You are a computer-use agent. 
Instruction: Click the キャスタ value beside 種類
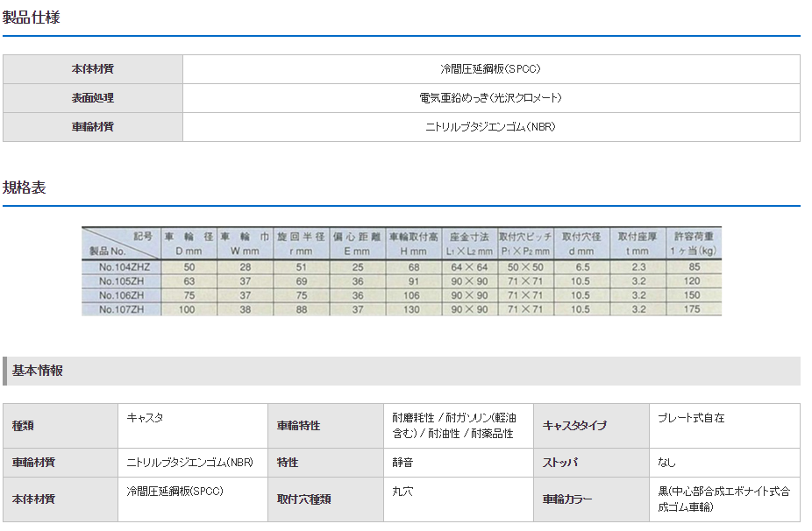coord(145,418)
